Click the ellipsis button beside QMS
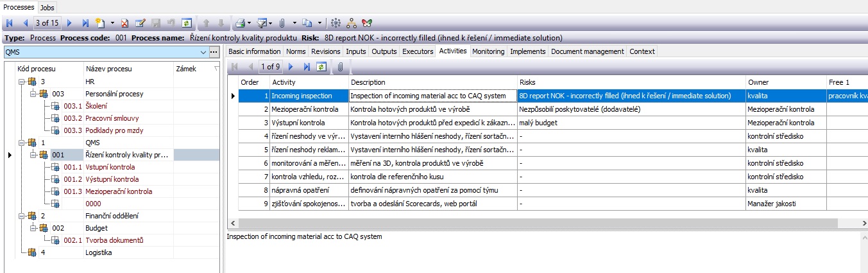Screen dimensions: 868x273 point(215,52)
